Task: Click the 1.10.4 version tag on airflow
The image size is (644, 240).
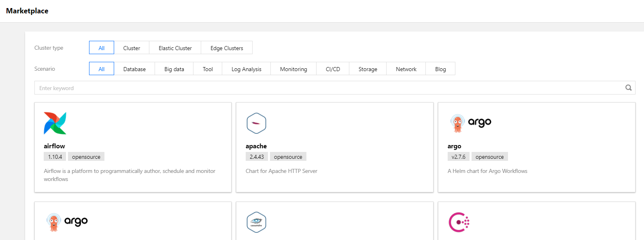Action: coord(55,157)
